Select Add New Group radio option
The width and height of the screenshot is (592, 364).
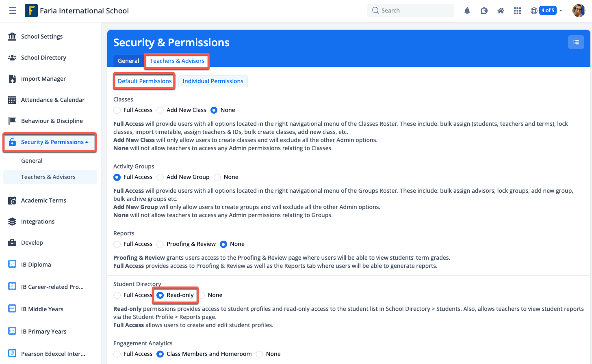click(x=160, y=177)
